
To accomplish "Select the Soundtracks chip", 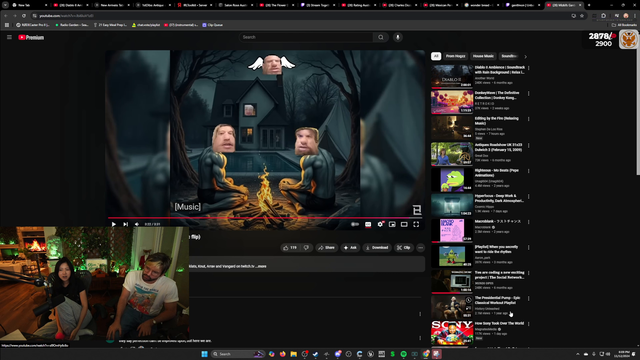I will click(509, 56).
